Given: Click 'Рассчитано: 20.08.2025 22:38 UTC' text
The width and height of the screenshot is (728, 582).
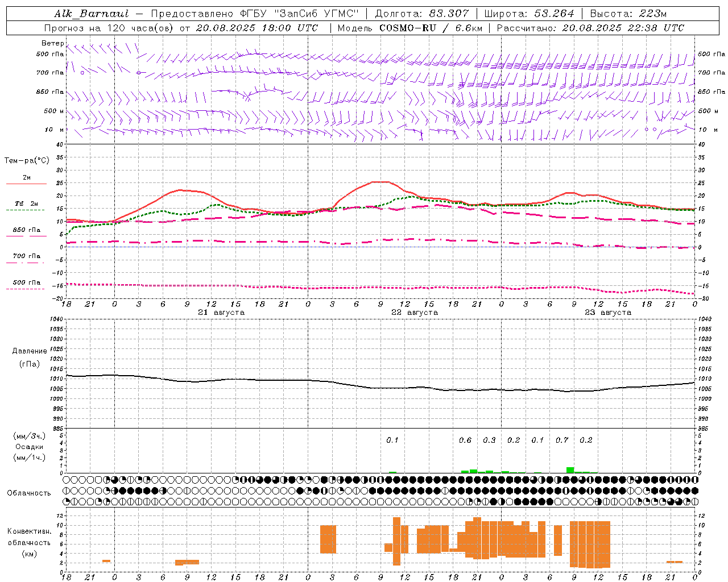Looking at the screenshot, I should pyautogui.click(x=590, y=28).
